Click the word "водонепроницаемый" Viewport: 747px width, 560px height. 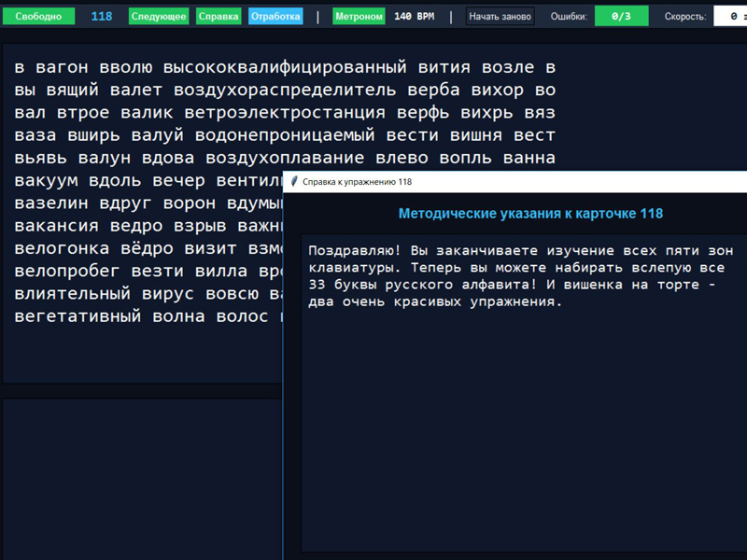click(285, 135)
